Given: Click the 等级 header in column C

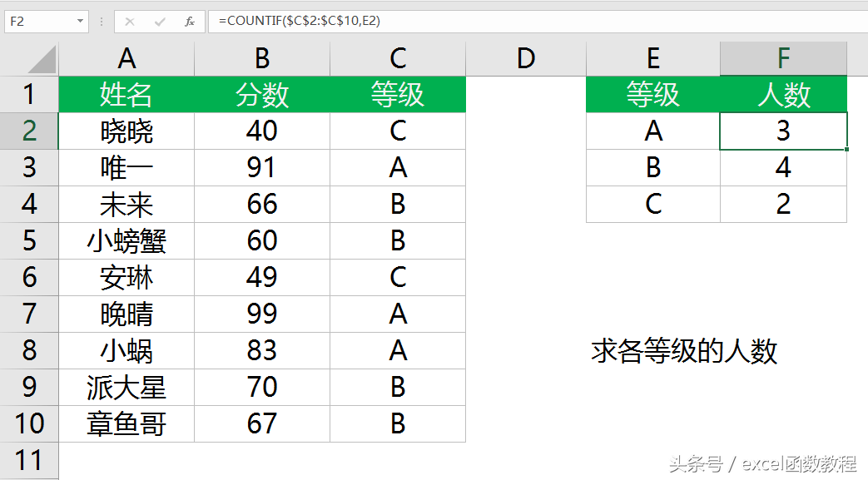Looking at the screenshot, I should point(398,94).
